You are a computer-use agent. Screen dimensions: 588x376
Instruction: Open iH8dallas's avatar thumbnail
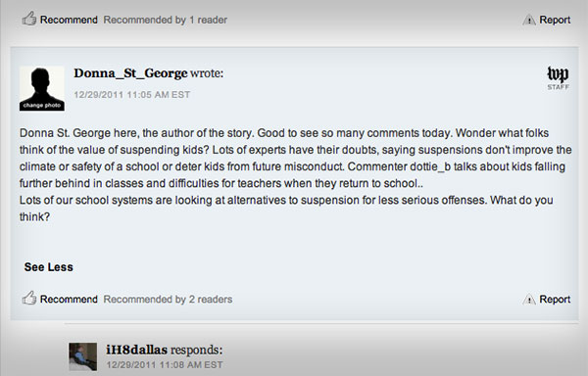pyautogui.click(x=83, y=356)
